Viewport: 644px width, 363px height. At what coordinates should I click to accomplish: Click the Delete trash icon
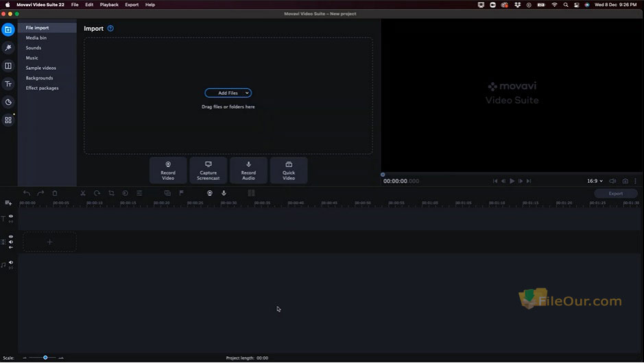coord(55,192)
